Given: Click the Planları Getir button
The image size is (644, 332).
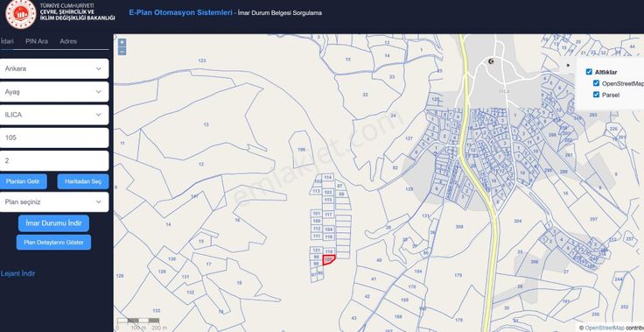Looking at the screenshot, I should tap(23, 181).
